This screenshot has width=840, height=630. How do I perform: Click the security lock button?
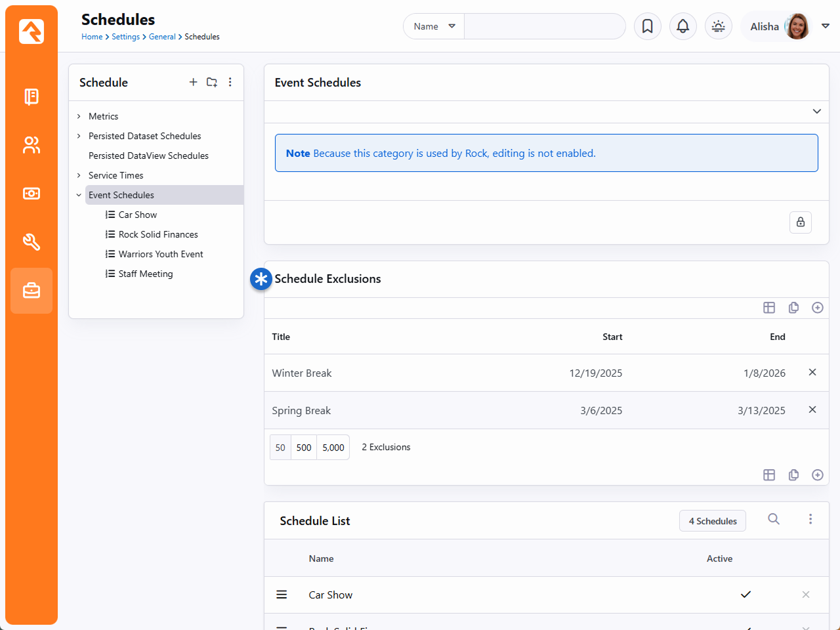800,222
